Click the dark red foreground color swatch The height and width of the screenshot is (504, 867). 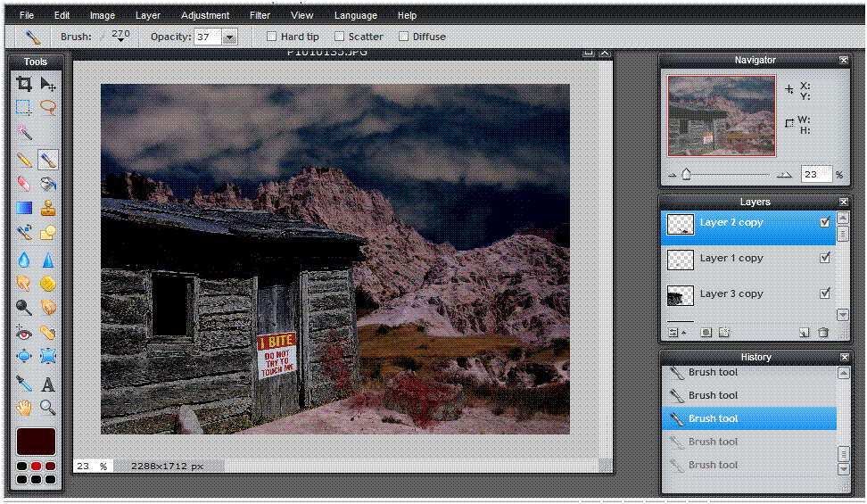pyautogui.click(x=36, y=441)
